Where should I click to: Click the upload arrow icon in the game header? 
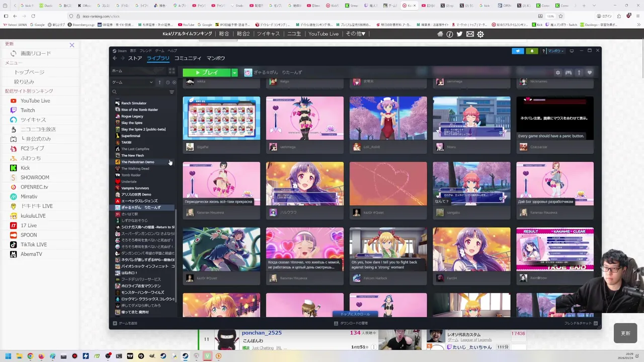pyautogui.click(x=579, y=72)
